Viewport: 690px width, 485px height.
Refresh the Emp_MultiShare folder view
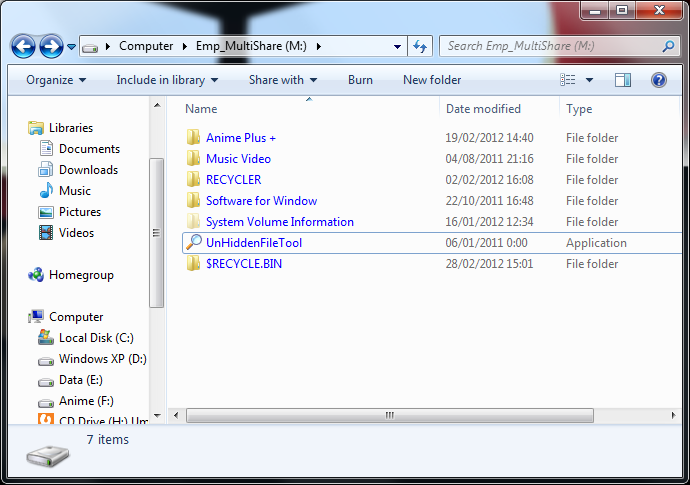(420, 46)
